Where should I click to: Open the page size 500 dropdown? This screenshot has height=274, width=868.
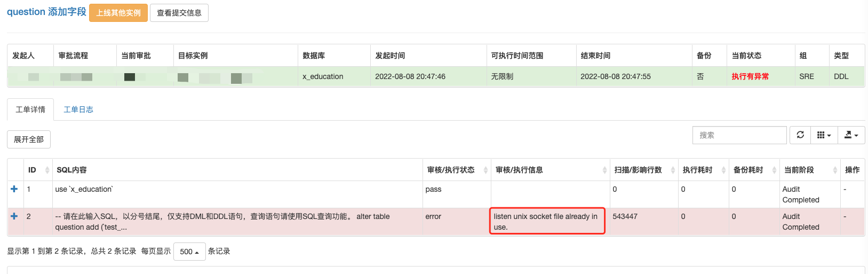pos(189,252)
